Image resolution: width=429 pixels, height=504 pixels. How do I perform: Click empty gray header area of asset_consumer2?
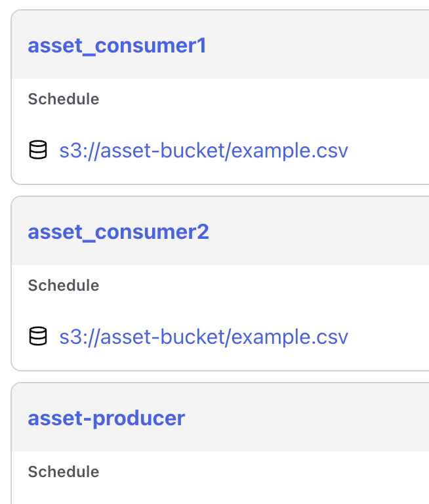(x=315, y=232)
